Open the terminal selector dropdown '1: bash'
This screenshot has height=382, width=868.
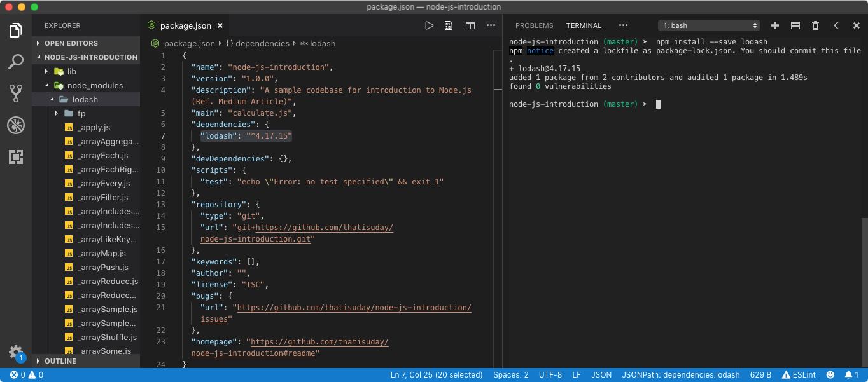[710, 25]
